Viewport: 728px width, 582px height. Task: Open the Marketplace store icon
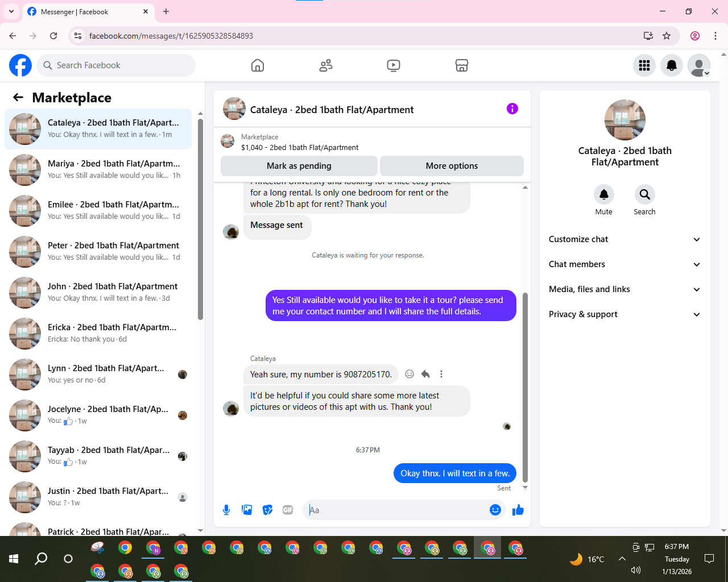point(462,65)
